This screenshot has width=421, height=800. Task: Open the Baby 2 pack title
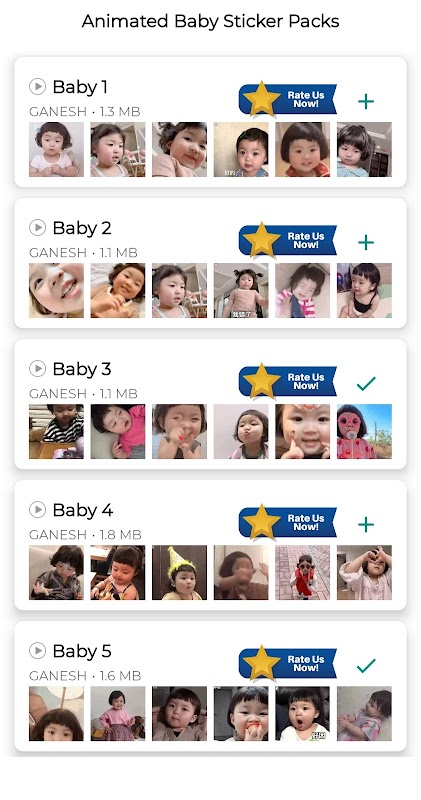(x=82, y=228)
